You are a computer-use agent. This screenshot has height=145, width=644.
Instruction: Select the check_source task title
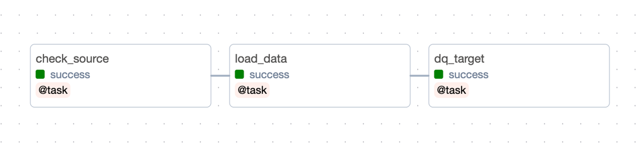pos(72,59)
